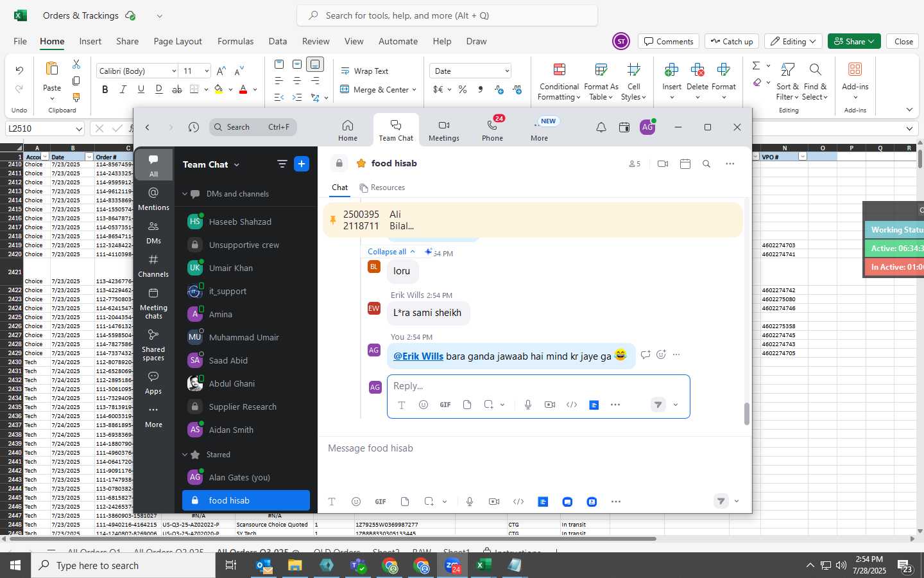Click @Erik Wills mention link
Screen dimensions: 924x578
pos(418,356)
